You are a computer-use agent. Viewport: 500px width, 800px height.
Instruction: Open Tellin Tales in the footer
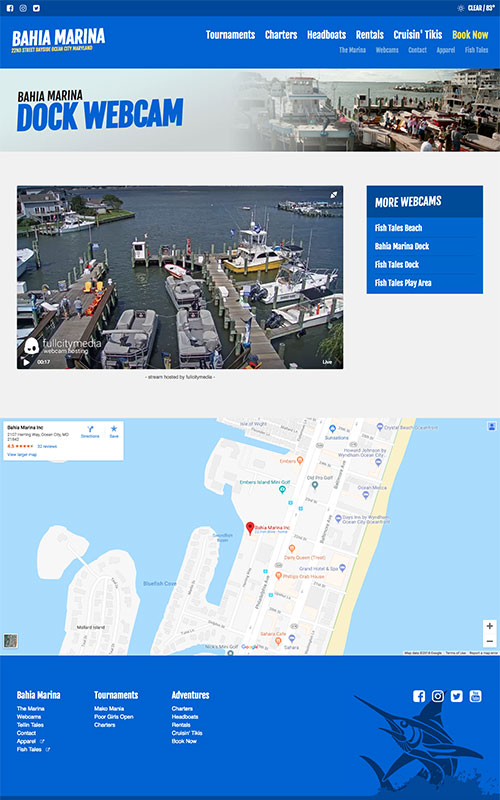coord(30,725)
